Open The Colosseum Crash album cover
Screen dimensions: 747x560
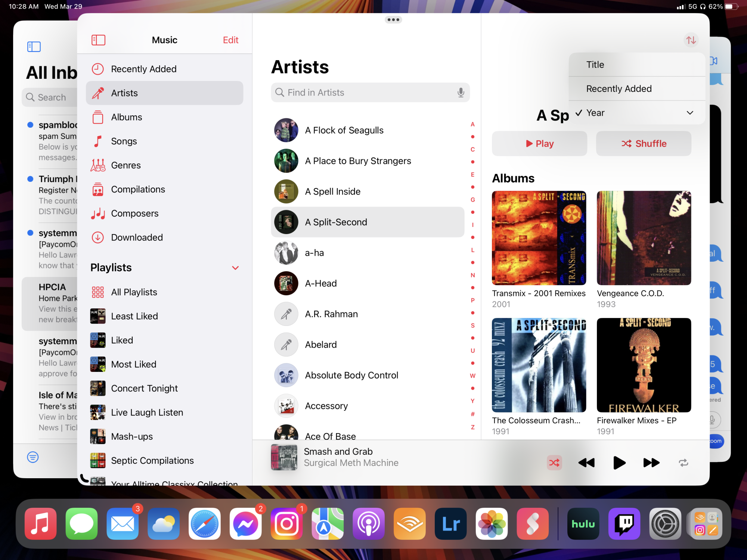(539, 365)
